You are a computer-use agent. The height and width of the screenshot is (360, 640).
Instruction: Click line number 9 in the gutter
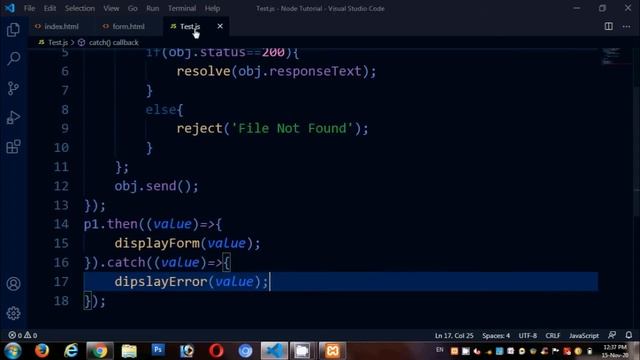tap(65, 129)
